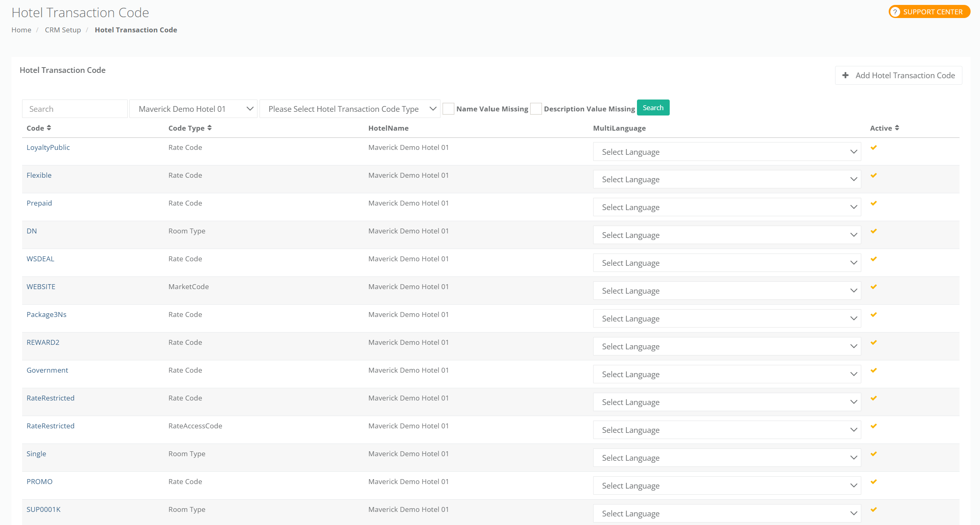Click the active checkmark for Government row
This screenshot has width=980, height=525.
tap(874, 370)
